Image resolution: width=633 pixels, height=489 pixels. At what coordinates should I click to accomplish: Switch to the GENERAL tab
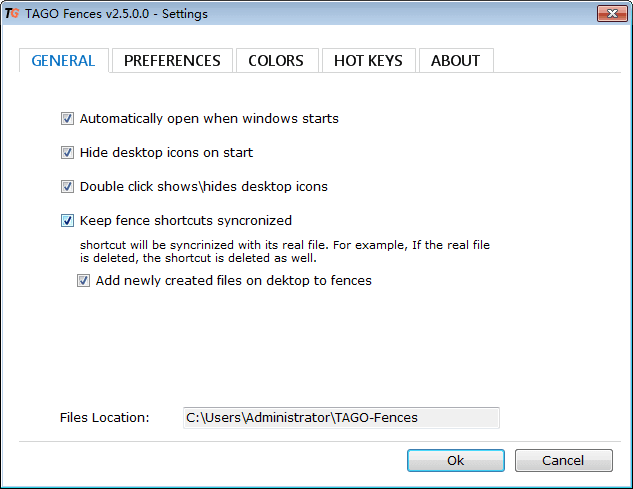coord(63,61)
